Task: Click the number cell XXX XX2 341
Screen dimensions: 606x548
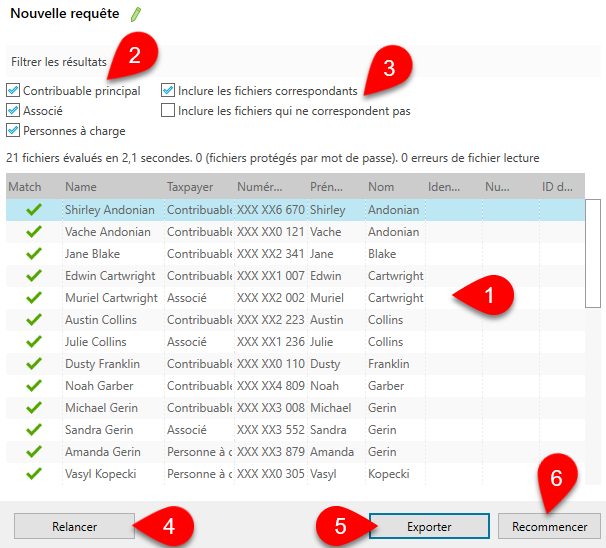Action: pyautogui.click(x=271, y=254)
